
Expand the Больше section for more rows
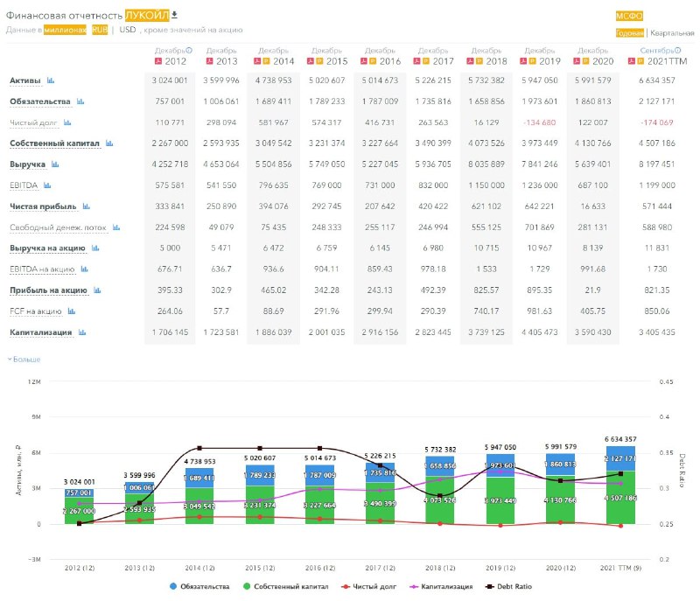click(24, 360)
